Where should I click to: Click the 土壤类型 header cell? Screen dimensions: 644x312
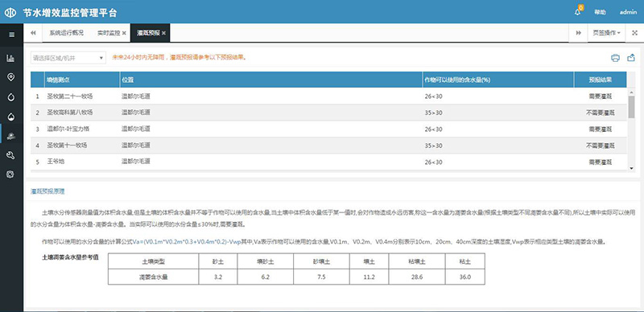coord(154,261)
